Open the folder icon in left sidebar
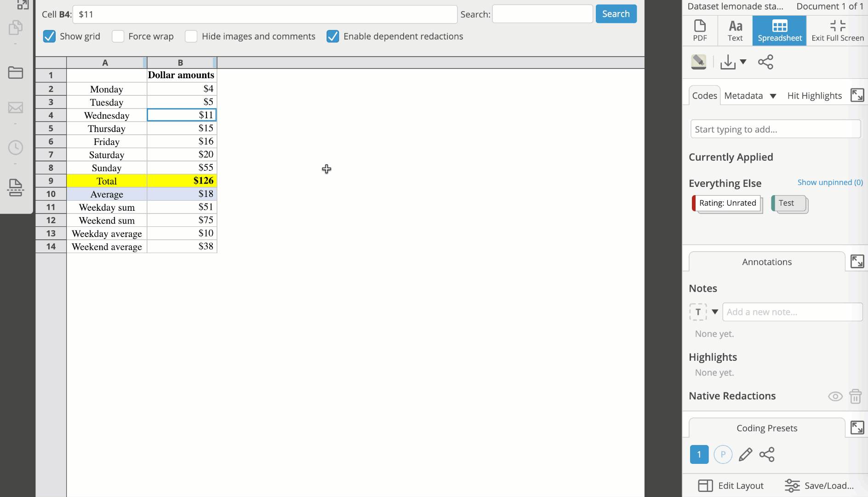Image resolution: width=868 pixels, height=497 pixels. point(16,72)
